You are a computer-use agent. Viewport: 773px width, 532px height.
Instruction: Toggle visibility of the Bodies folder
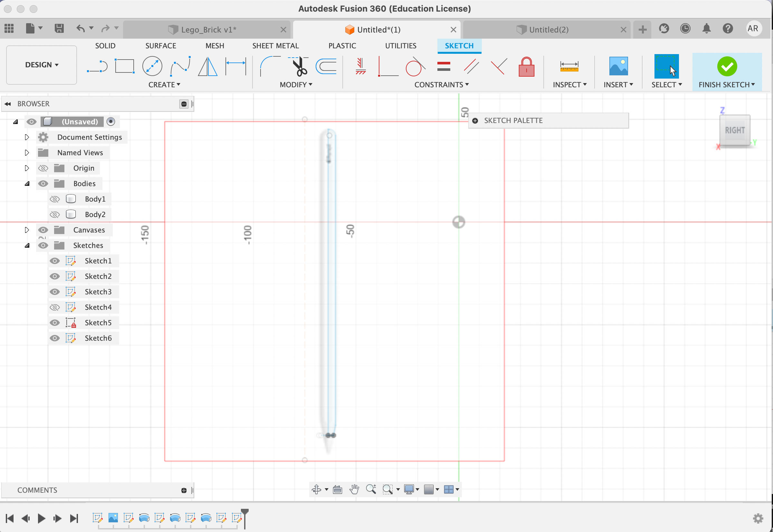click(43, 183)
